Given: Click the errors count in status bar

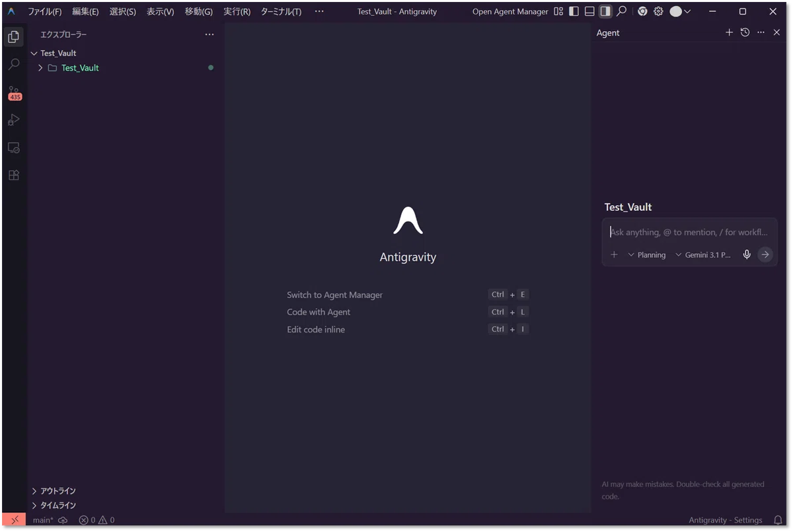Looking at the screenshot, I should (x=87, y=520).
